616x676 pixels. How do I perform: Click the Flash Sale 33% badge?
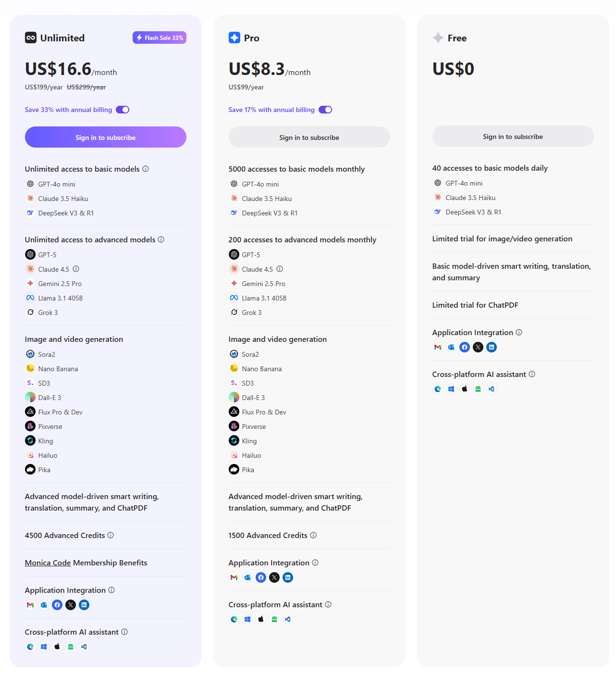click(x=160, y=38)
